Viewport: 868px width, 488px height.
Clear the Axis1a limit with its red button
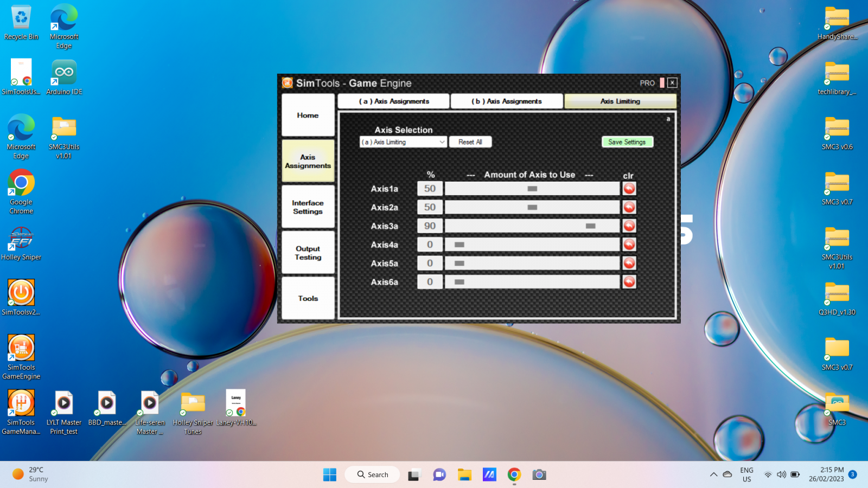629,189
